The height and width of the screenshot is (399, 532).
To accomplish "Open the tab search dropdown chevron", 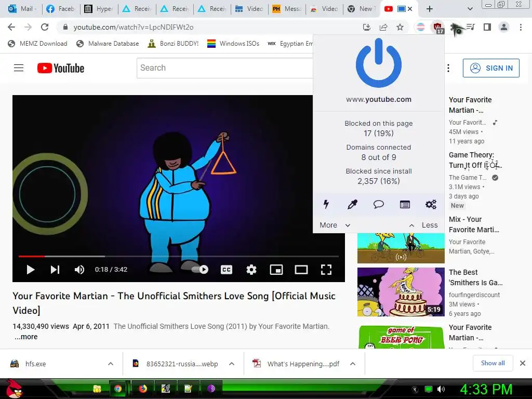I will (x=470, y=9).
